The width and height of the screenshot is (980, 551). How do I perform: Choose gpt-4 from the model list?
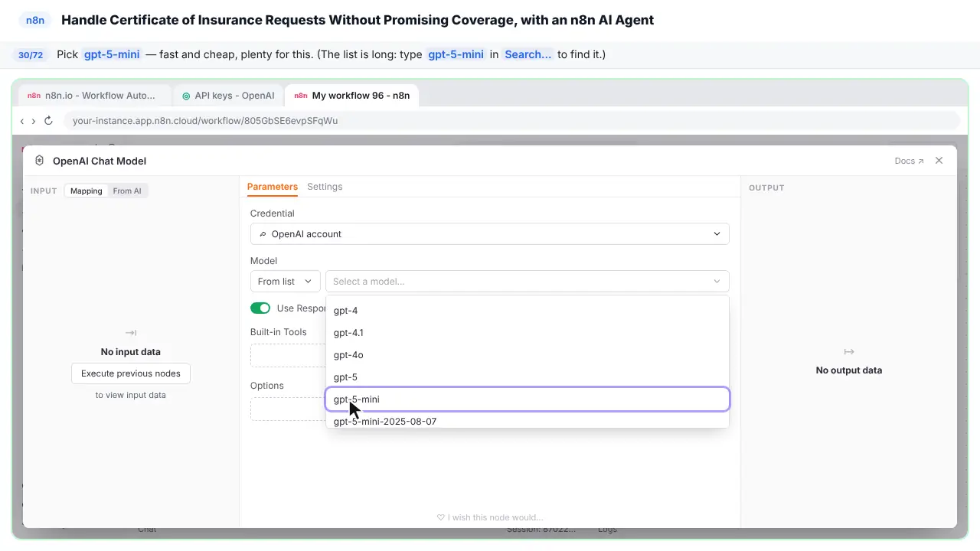coord(528,311)
